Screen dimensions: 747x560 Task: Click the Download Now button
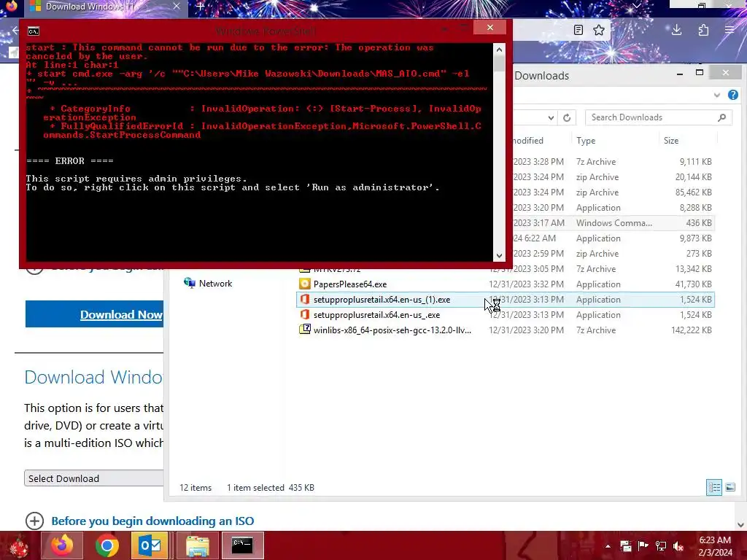94,314
